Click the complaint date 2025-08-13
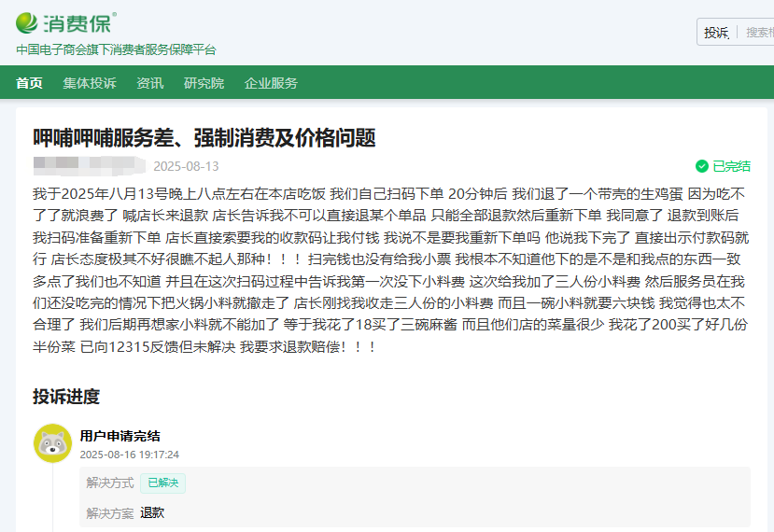The width and height of the screenshot is (774, 532). click(186, 166)
